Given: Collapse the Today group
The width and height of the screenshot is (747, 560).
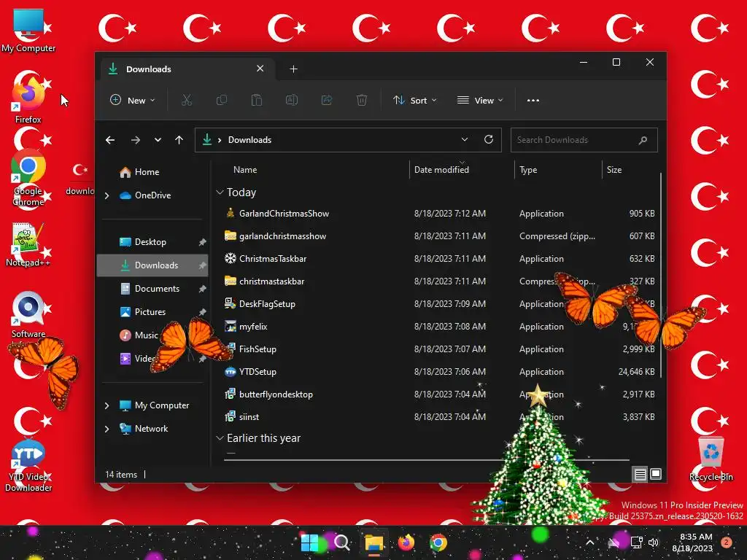Looking at the screenshot, I should (220, 192).
